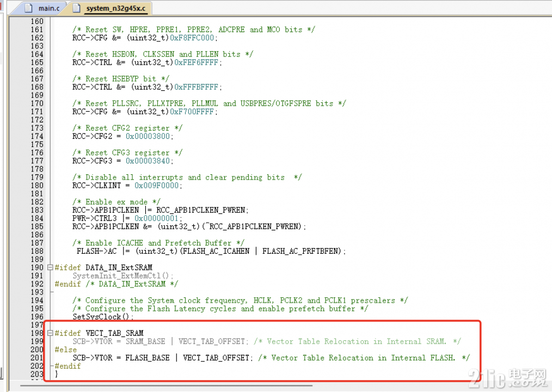
Task: Click 0x009F0000 value on CLKINT line
Action: (x=156, y=186)
